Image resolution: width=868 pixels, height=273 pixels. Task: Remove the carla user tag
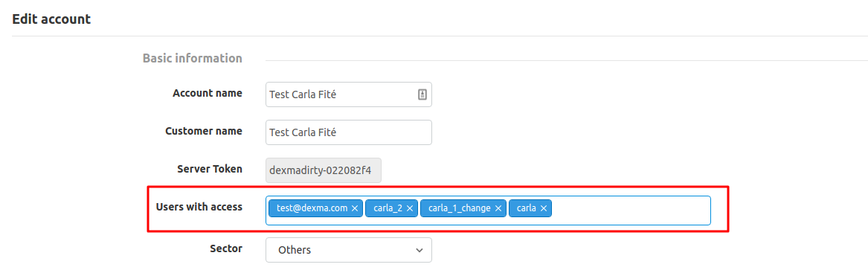coord(544,208)
